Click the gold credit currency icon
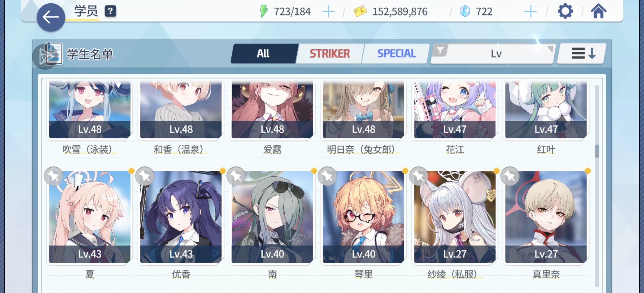 (360, 11)
